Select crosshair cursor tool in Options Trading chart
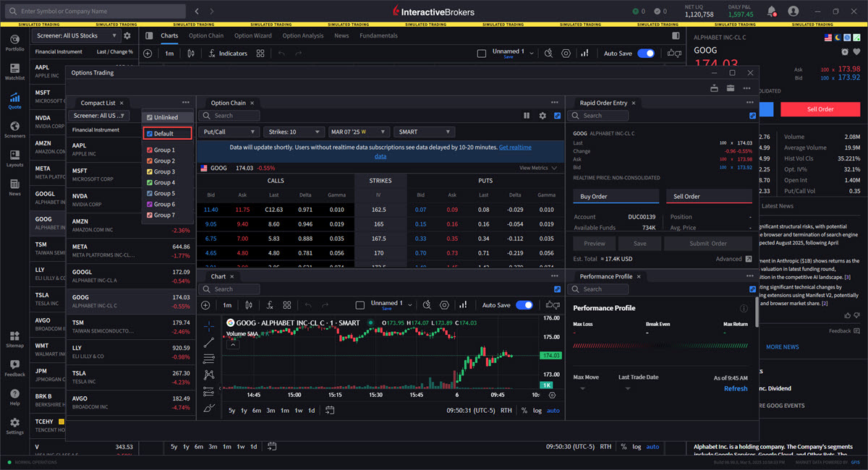The width and height of the screenshot is (868, 470). (x=209, y=325)
